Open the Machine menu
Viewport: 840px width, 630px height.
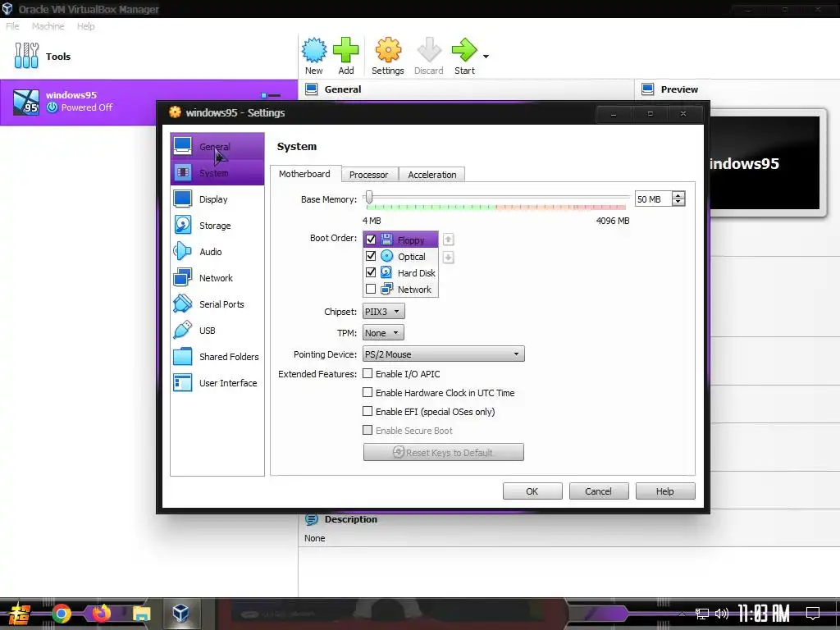point(48,26)
